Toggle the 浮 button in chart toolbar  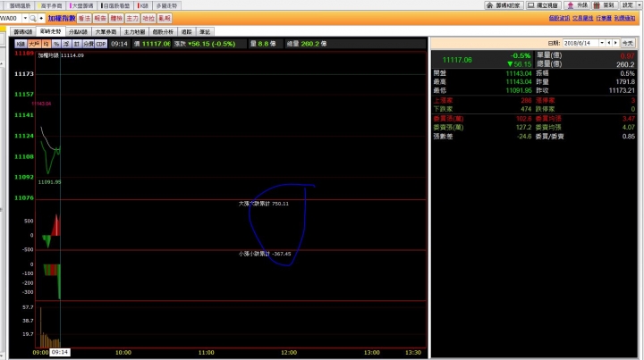(66, 44)
